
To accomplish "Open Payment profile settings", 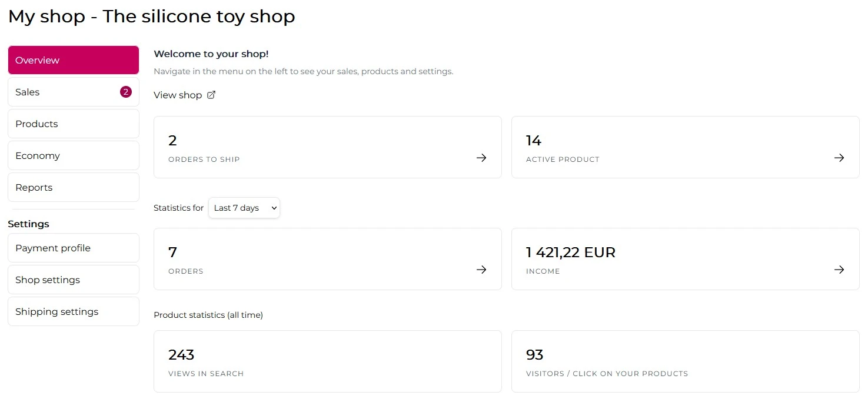I will tap(74, 248).
